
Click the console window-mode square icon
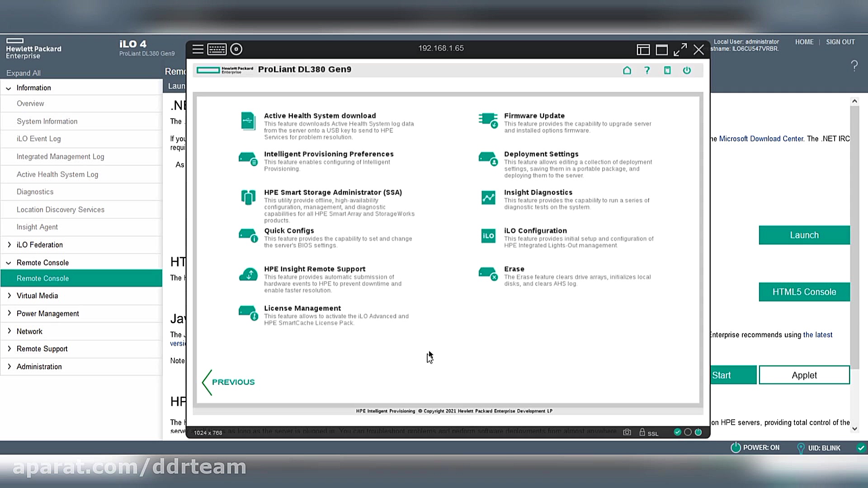click(662, 50)
